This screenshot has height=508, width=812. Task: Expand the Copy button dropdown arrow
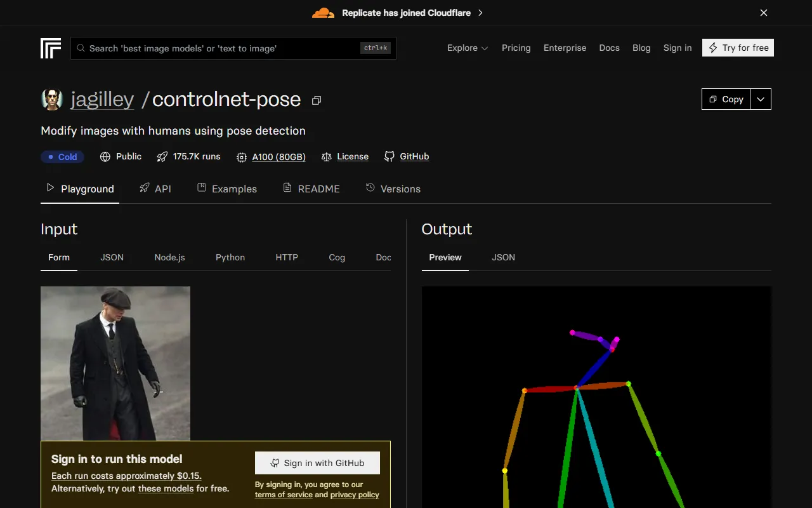[x=761, y=99]
